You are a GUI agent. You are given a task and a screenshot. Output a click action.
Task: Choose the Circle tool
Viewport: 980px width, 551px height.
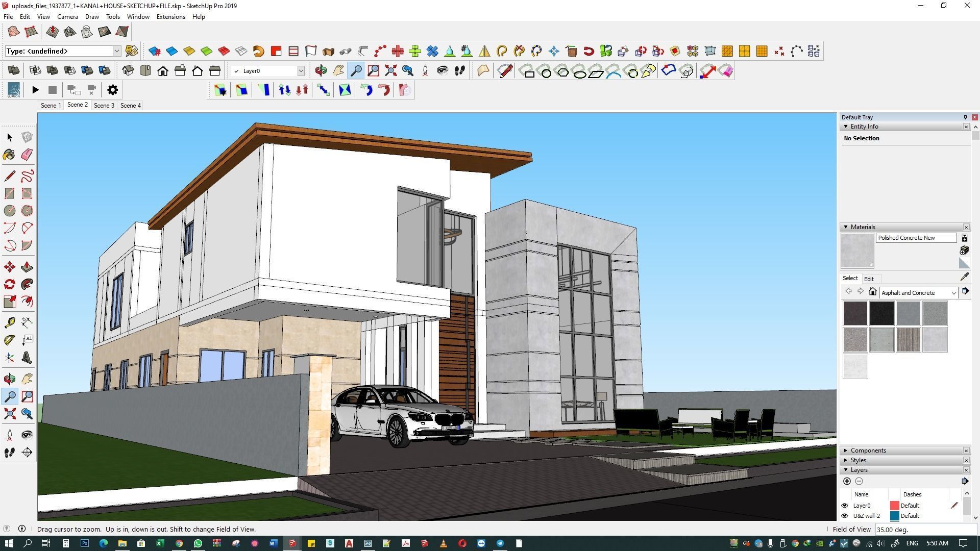pyautogui.click(x=10, y=211)
